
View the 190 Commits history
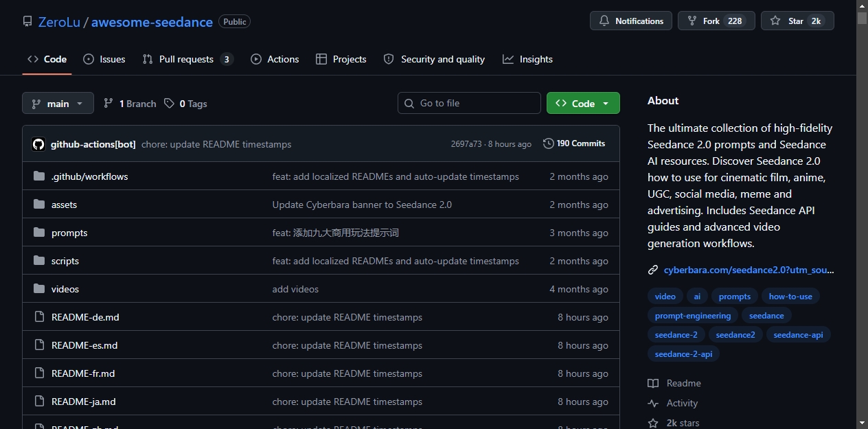coord(574,143)
